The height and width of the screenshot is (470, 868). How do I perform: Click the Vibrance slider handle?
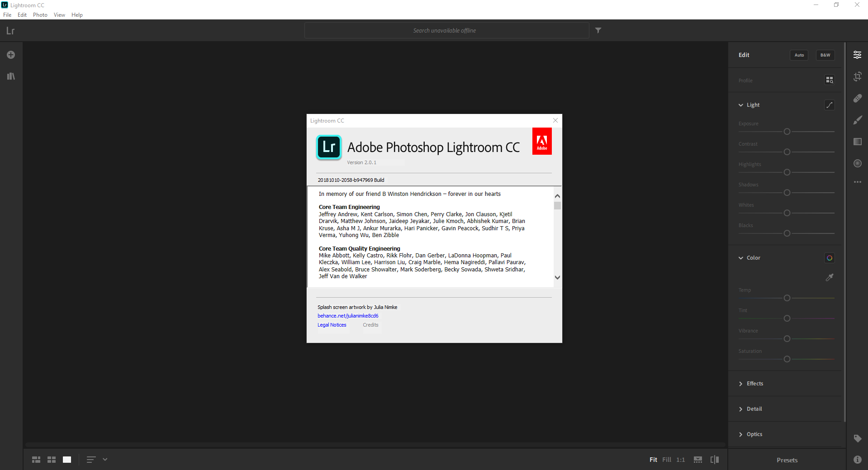pos(787,339)
